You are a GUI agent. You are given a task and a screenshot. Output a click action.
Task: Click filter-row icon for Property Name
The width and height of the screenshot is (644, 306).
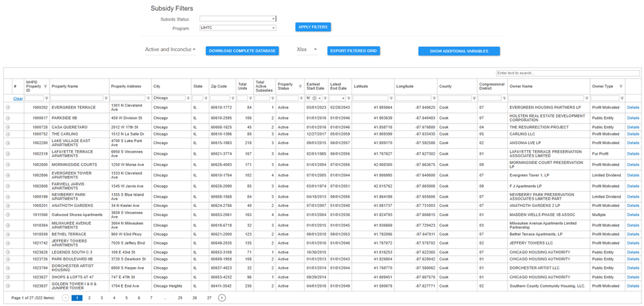[x=106, y=98]
